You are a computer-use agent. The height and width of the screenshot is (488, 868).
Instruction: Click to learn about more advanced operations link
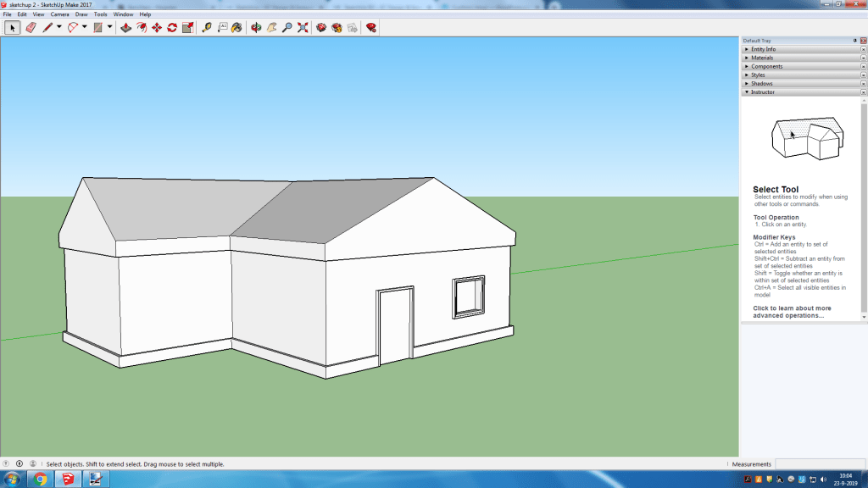(x=792, y=312)
